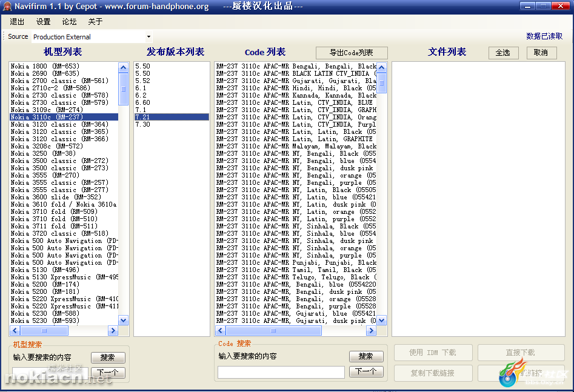Screen dimensions: 574x392
Task: Select code row APAC-MR Latin, CTV_INDIA, BLUE
Action: click(x=296, y=103)
